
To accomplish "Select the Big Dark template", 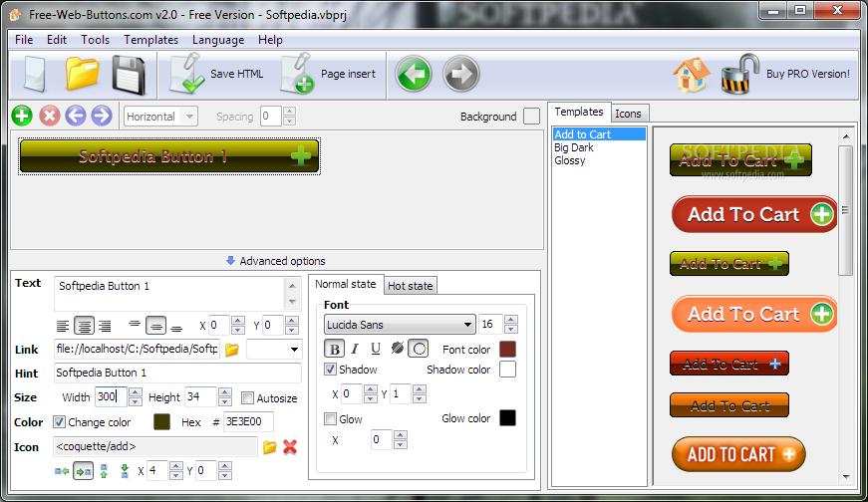I will 573,147.
